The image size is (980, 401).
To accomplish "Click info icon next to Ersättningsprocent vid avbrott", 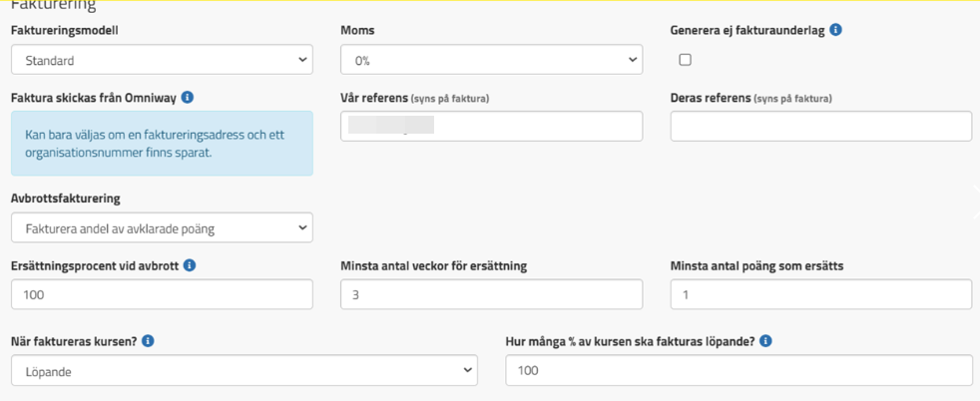I will point(190,265).
